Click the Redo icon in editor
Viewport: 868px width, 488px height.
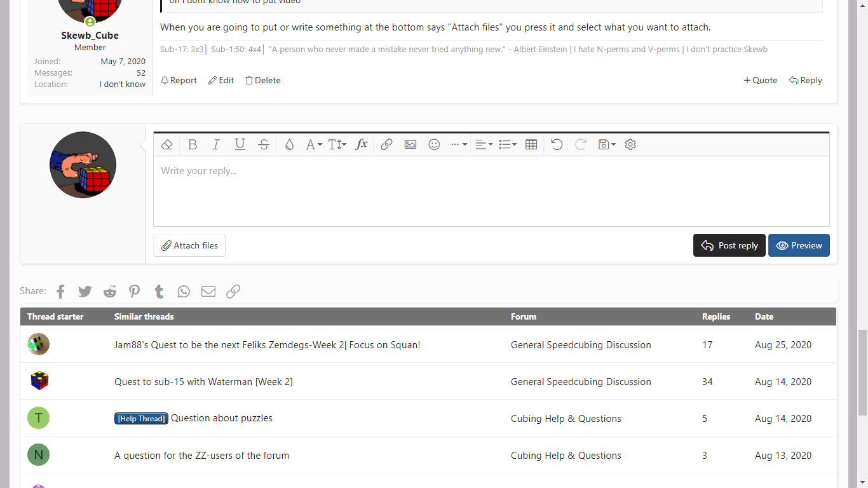580,144
